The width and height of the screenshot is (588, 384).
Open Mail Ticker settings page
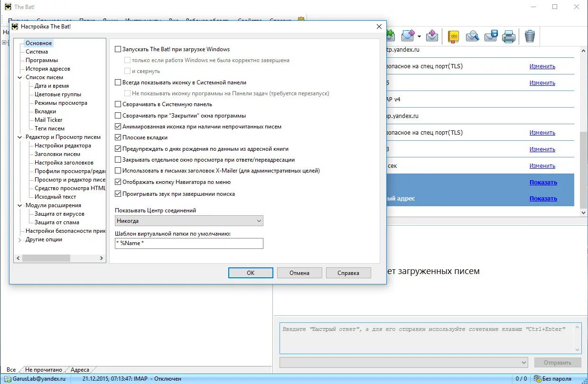point(48,120)
